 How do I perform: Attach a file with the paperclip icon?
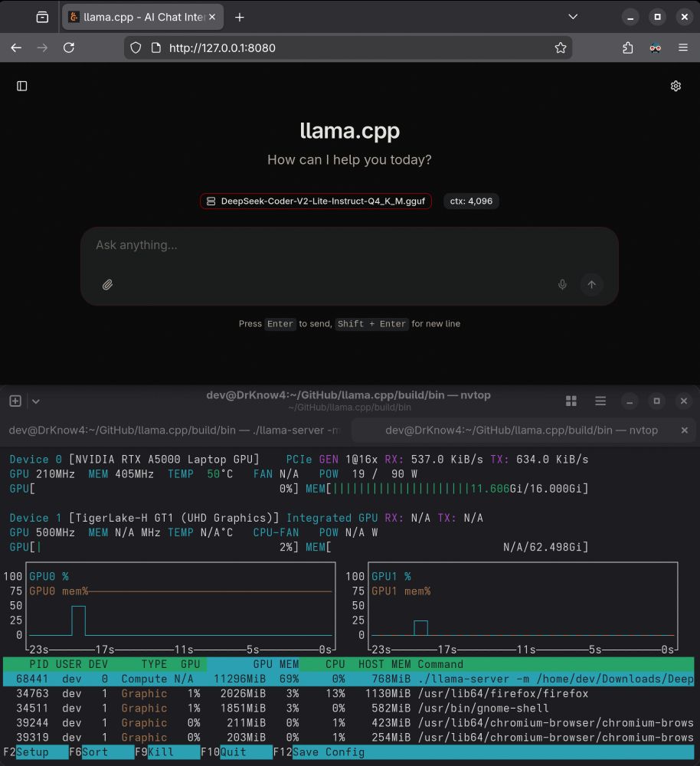tap(107, 284)
